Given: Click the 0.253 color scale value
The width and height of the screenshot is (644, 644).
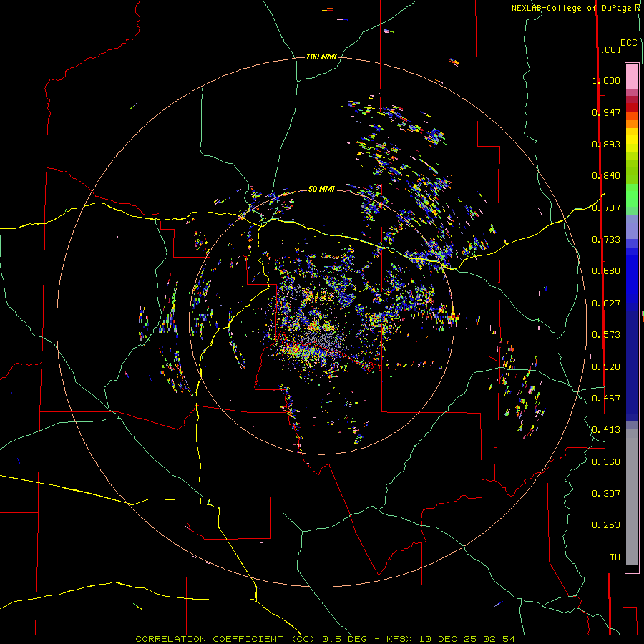Looking at the screenshot, I should 606,525.
